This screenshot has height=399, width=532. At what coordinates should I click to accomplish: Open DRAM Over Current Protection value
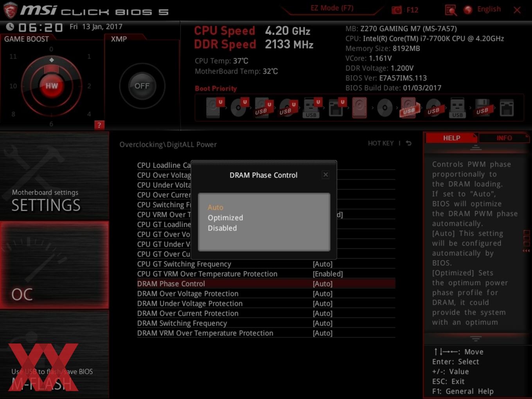pos(322,313)
